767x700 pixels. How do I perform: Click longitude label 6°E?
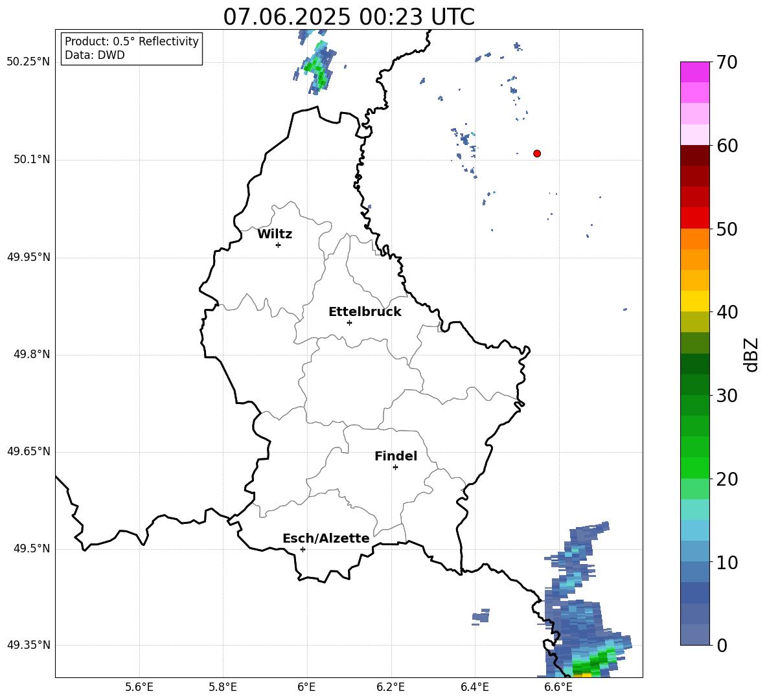[306, 687]
